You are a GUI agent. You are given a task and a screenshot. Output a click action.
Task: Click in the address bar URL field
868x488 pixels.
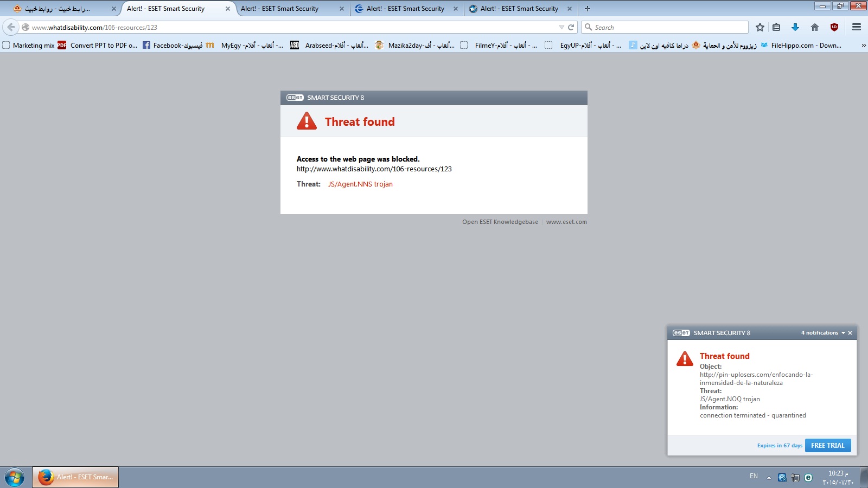293,27
